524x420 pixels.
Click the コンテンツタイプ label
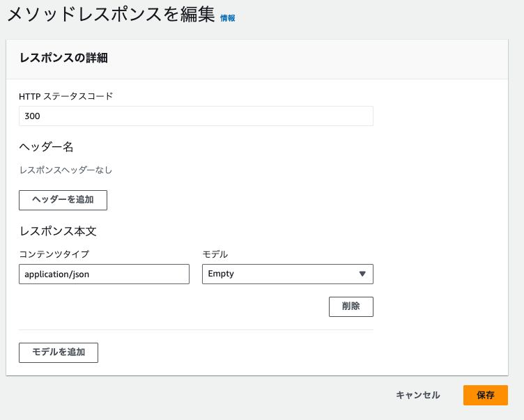pyautogui.click(x=54, y=254)
